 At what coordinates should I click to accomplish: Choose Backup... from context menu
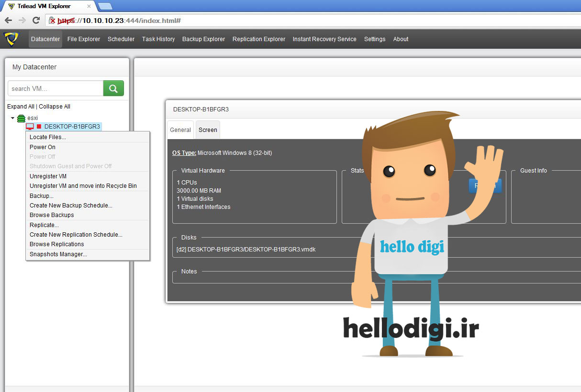pos(88,196)
